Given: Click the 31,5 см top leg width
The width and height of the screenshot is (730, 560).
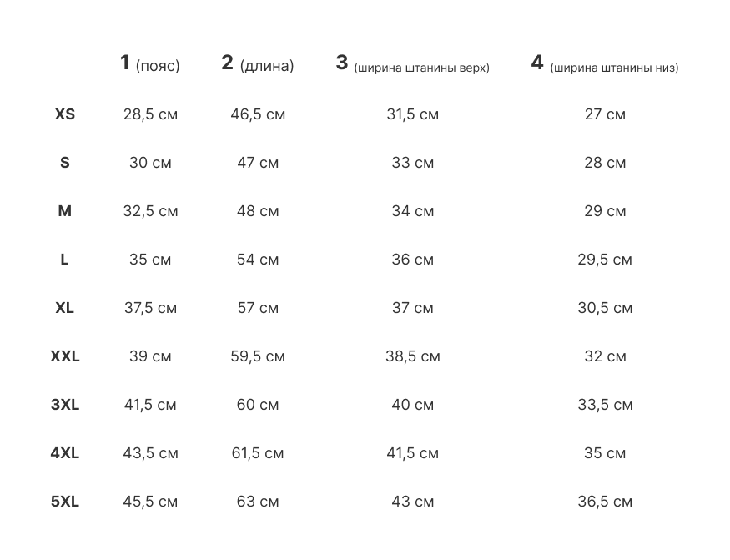Looking at the screenshot, I should coord(412,114).
